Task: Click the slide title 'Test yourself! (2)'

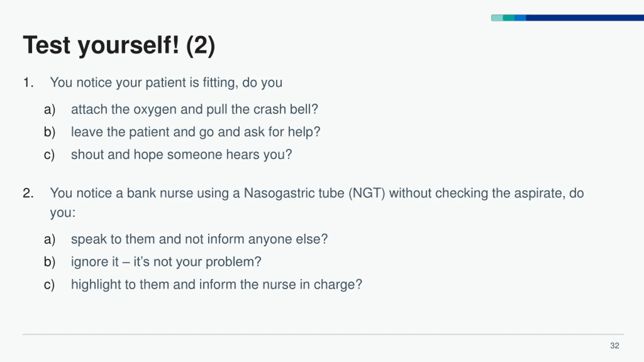Action: click(119, 45)
